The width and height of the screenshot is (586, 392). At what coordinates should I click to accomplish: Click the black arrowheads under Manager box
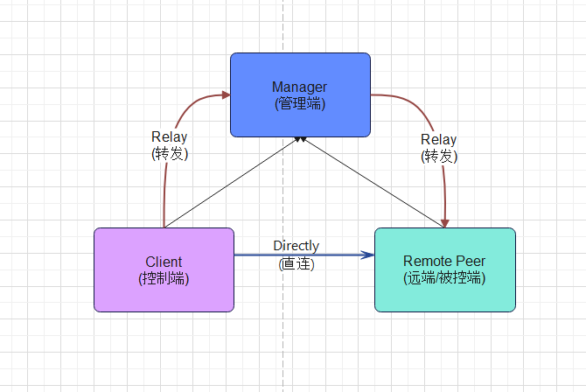(300, 139)
